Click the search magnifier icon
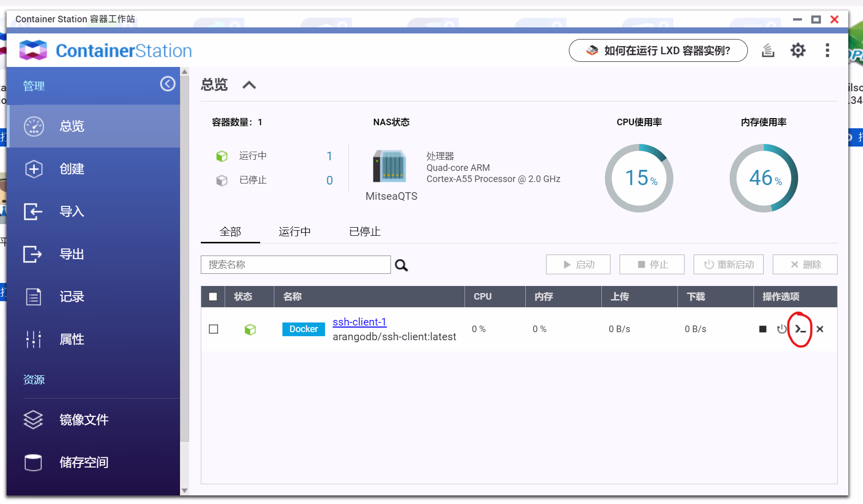Viewport: 863px width, 504px height. pyautogui.click(x=402, y=265)
